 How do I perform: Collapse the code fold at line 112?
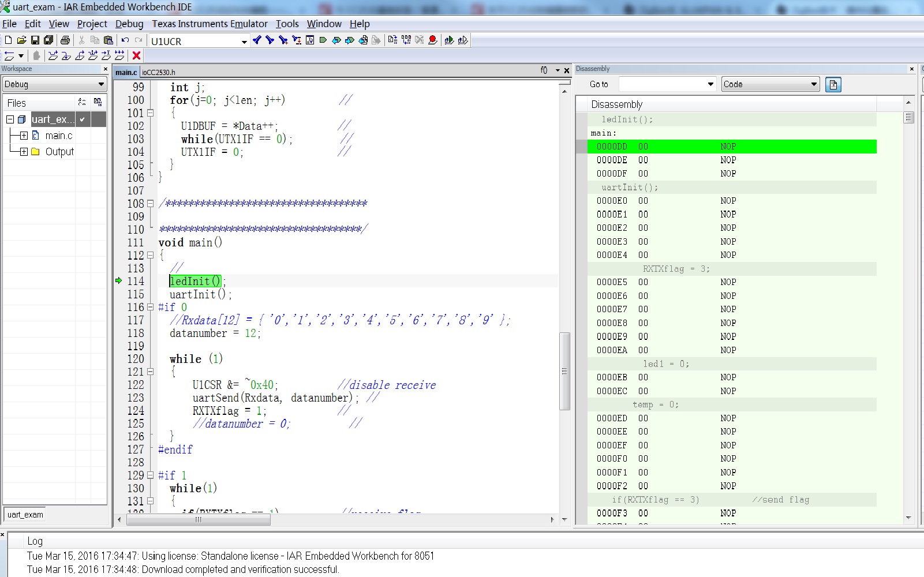point(150,255)
